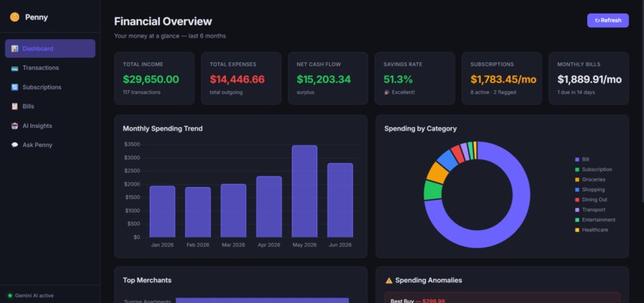Open Subscriptions from the sidebar
Screen dimensions: 644x303
(50, 87)
